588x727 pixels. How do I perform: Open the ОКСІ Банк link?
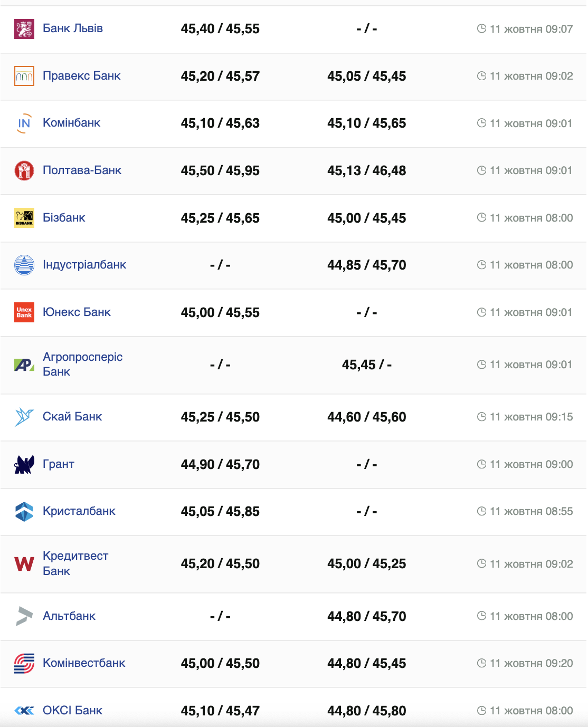click(x=72, y=711)
